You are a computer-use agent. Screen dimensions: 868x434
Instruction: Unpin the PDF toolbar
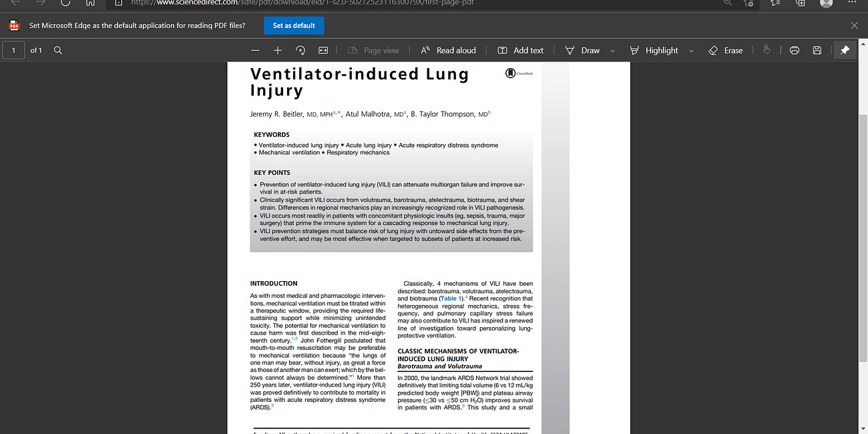coord(845,50)
